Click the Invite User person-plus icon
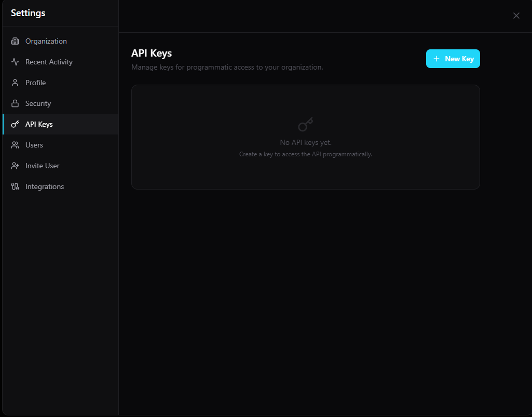This screenshot has height=417, width=532. [16, 166]
